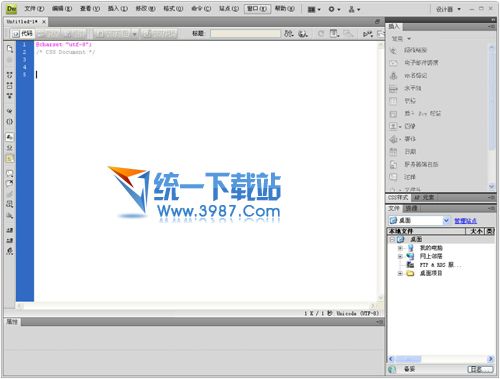Open the 编辑 (Edit) menu
The width and height of the screenshot is (500, 379).
click(62, 9)
